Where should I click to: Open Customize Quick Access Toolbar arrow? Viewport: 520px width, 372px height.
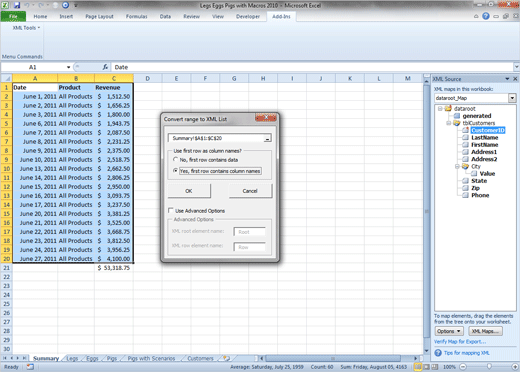[76, 5]
